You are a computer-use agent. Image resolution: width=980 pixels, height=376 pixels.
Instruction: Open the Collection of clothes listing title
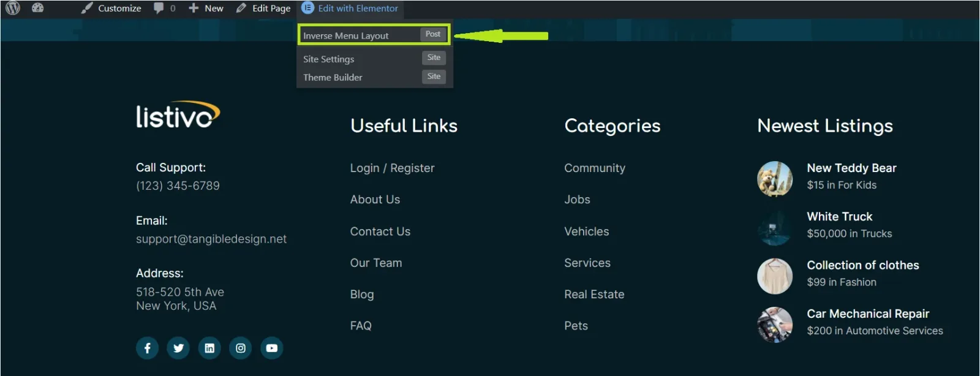863,265
